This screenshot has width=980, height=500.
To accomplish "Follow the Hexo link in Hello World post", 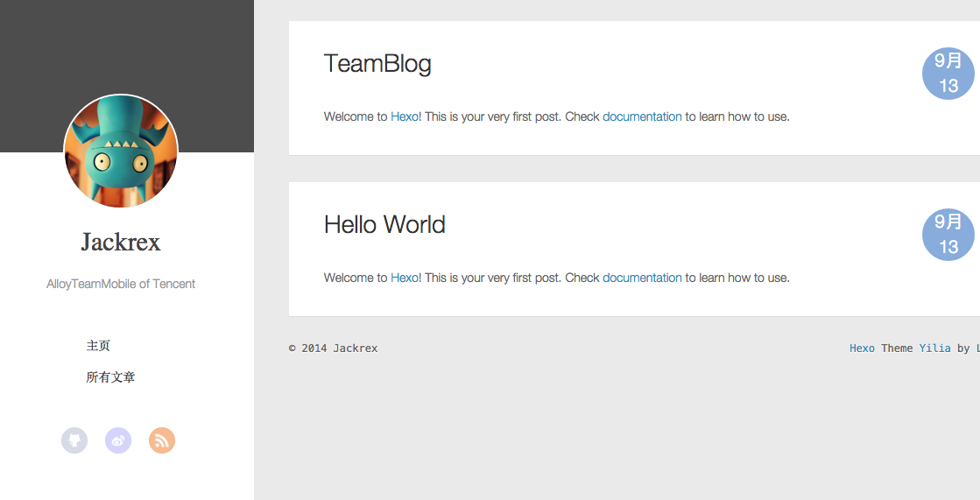I will (x=405, y=278).
